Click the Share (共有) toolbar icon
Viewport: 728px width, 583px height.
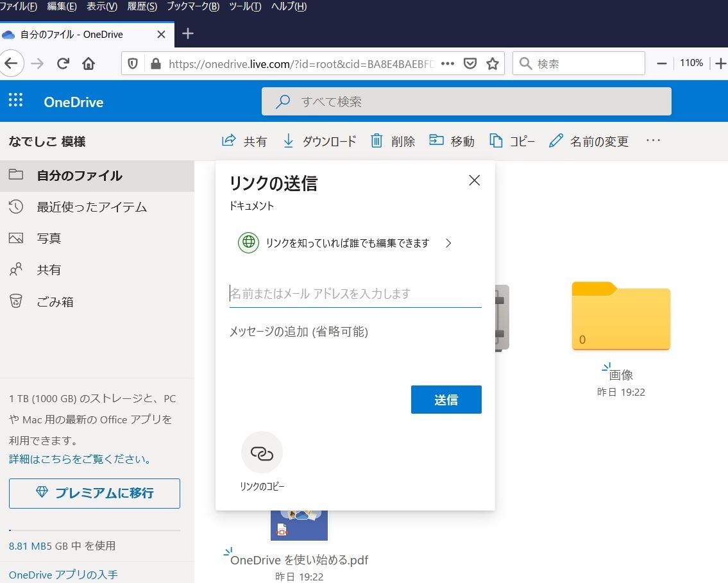tap(228, 141)
